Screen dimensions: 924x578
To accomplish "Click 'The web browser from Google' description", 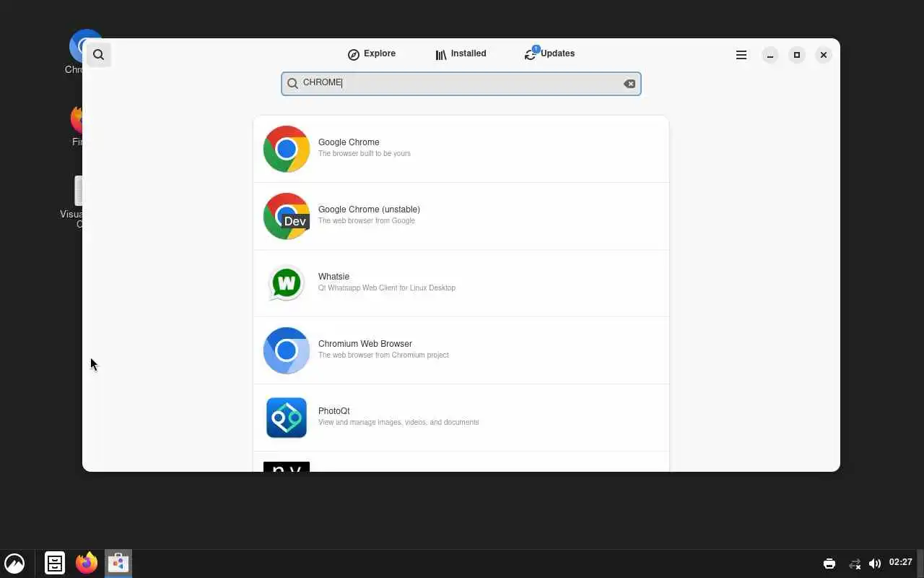I will pos(367,220).
